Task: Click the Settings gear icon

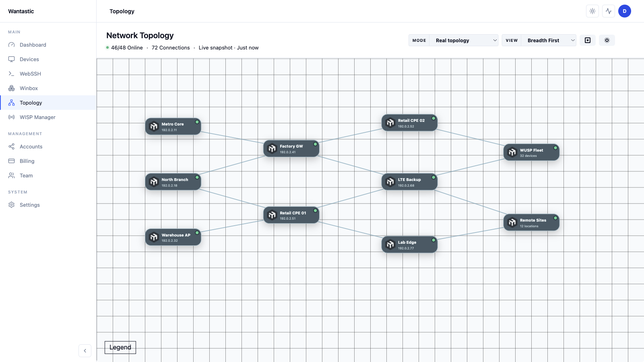Action: click(x=12, y=205)
